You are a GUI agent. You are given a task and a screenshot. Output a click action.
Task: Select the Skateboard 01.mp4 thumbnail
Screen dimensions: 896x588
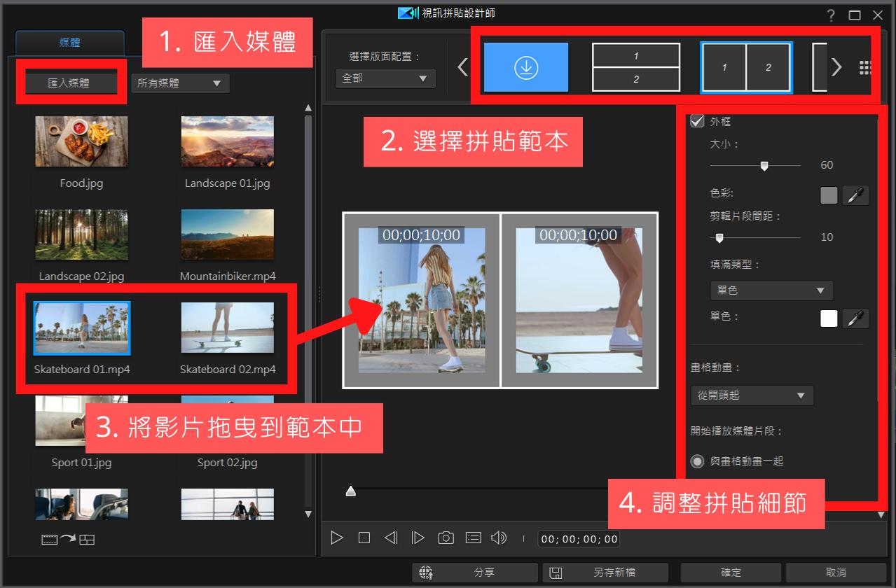coord(81,328)
